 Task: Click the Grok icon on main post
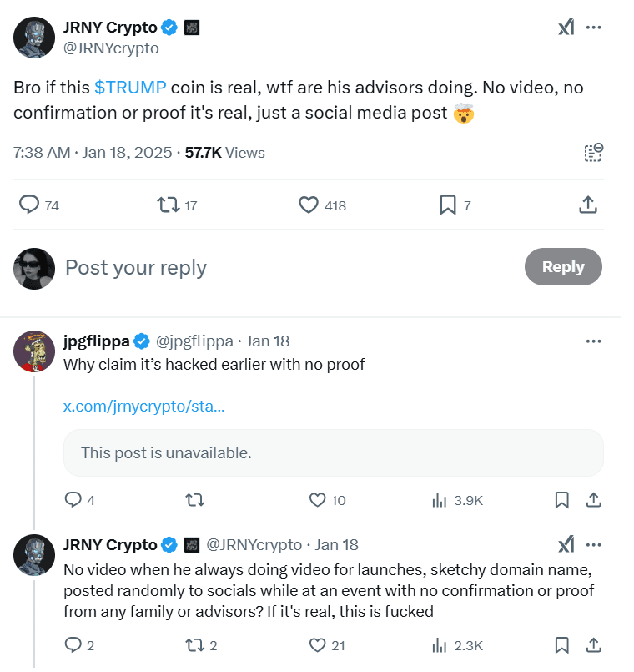[566, 28]
